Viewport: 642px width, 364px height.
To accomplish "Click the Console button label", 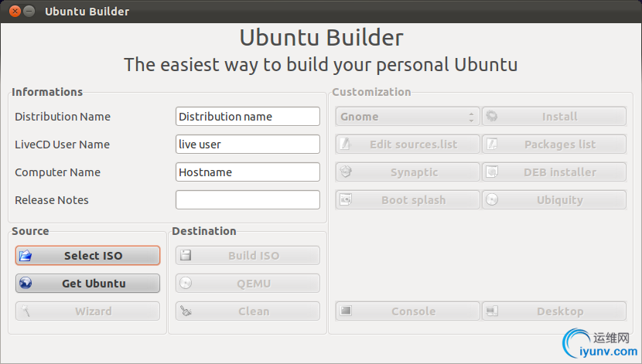I will pos(414,311).
